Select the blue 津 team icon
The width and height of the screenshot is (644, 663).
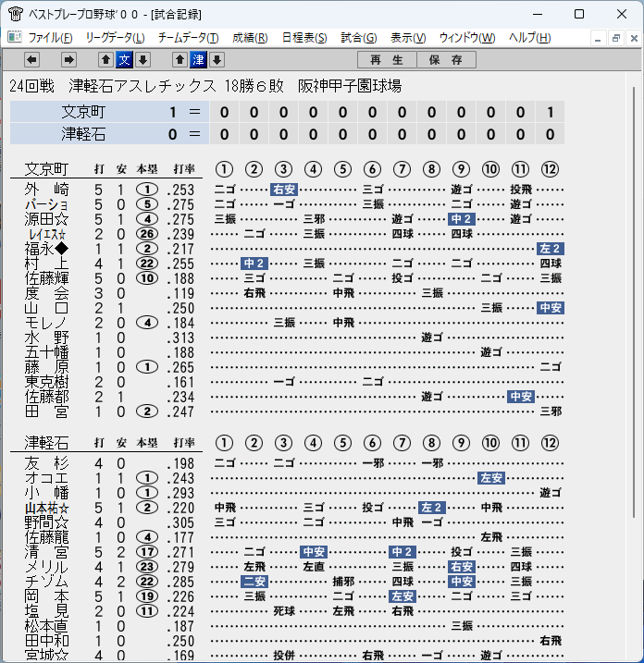[x=198, y=59]
